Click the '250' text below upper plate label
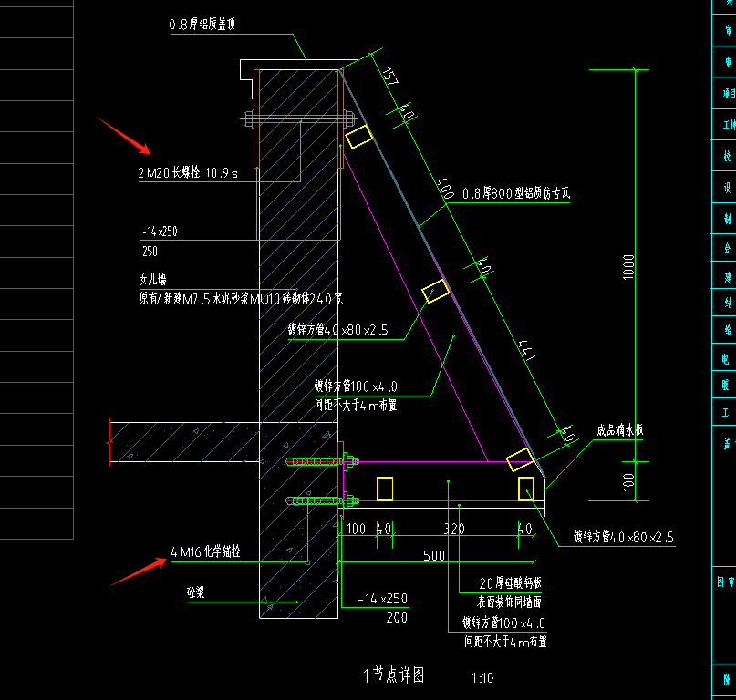736x700 pixels. click(150, 252)
